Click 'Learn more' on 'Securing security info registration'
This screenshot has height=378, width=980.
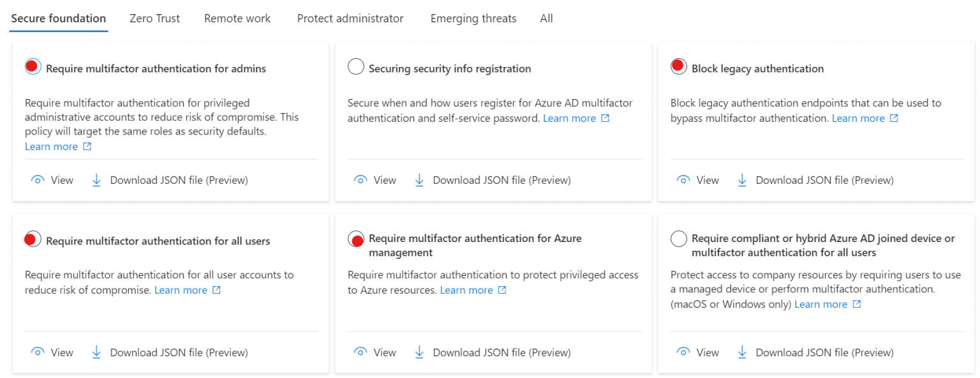click(x=568, y=117)
